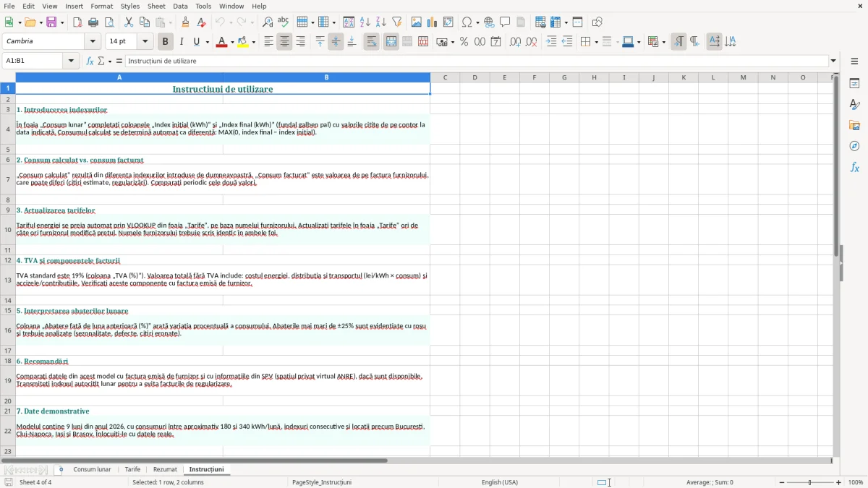This screenshot has width=868, height=488.
Task: Open Find & Replace
Action: 268,22
